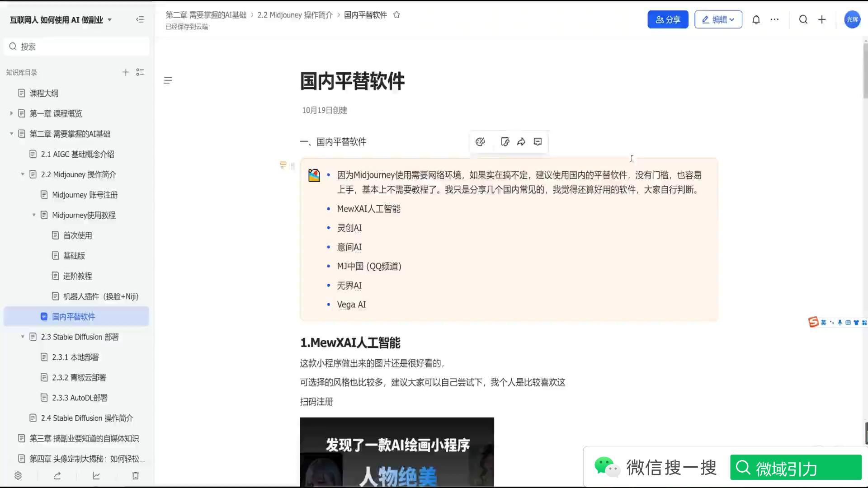Click the 无界AI list entry
868x488 pixels.
pyautogui.click(x=349, y=286)
